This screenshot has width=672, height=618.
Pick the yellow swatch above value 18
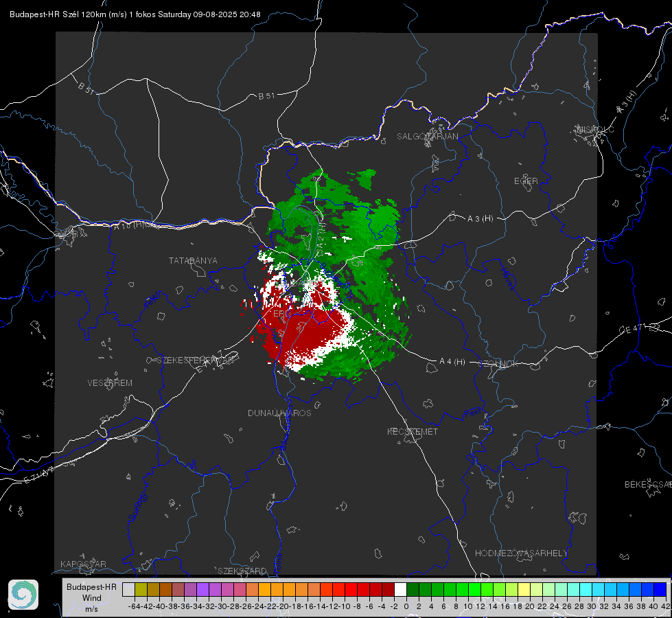[x=524, y=589]
